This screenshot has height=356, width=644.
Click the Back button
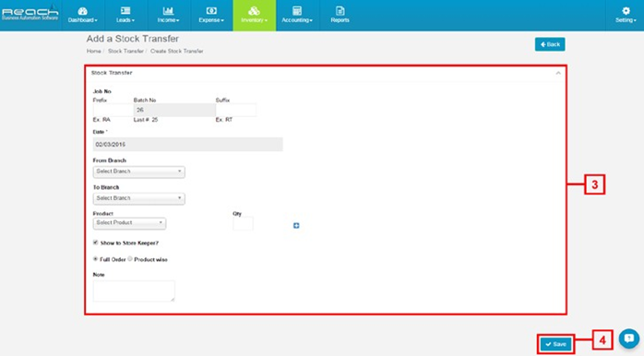click(550, 44)
